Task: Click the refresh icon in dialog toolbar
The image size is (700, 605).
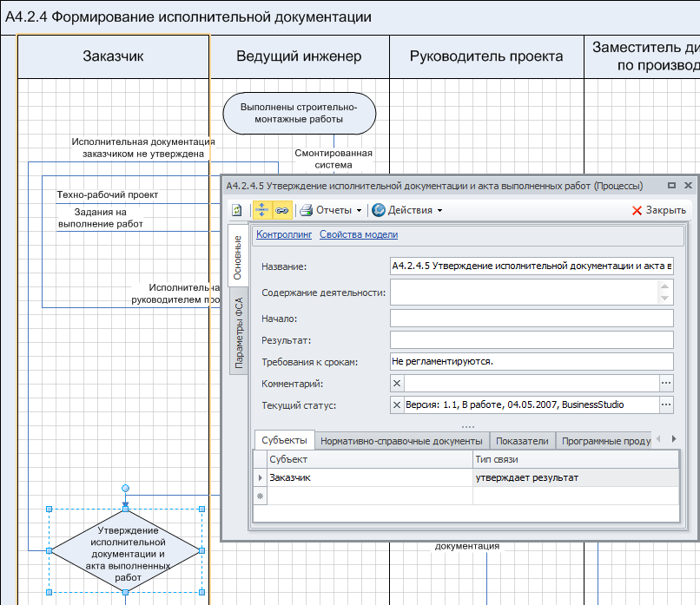Action: (x=237, y=210)
